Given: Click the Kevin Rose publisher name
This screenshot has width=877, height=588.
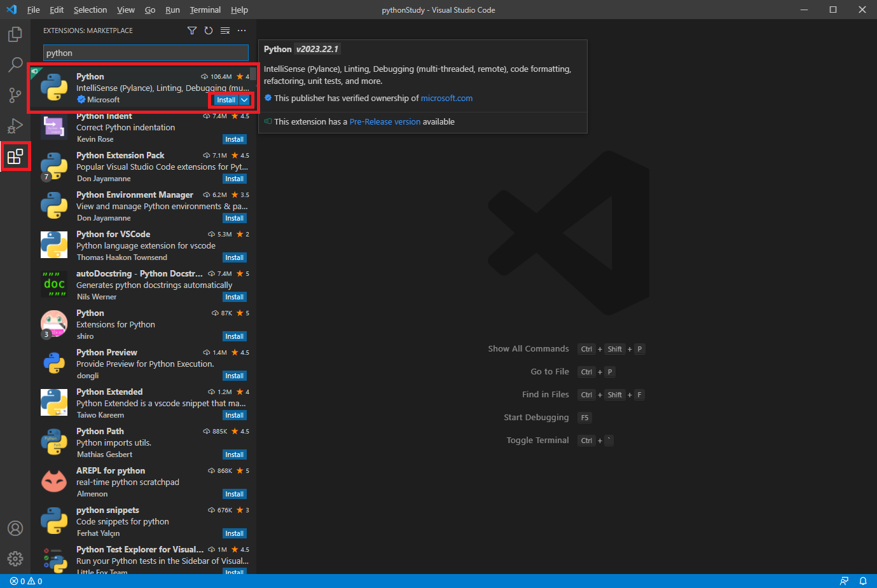Looking at the screenshot, I should point(95,139).
